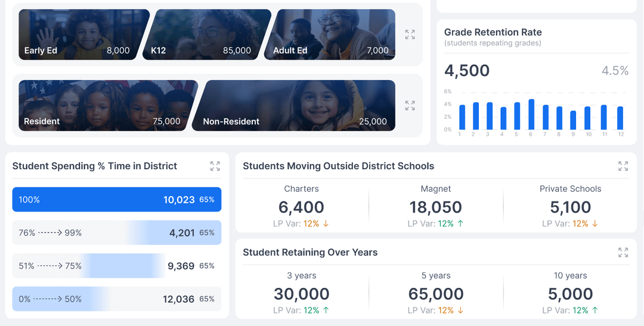Click the up arrow under Magnet LP Var
This screenshot has width=644, height=326.
coord(460,224)
